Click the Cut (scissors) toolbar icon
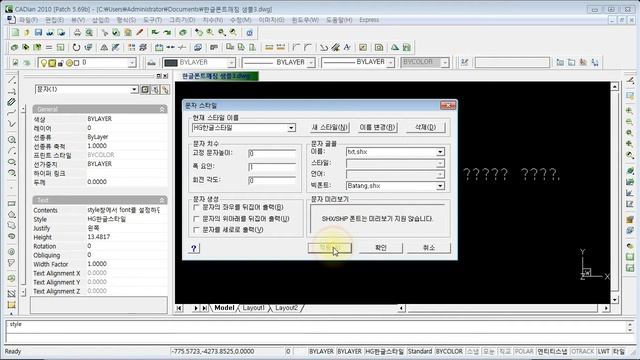Viewport: 640px width, 360px height. click(105, 32)
